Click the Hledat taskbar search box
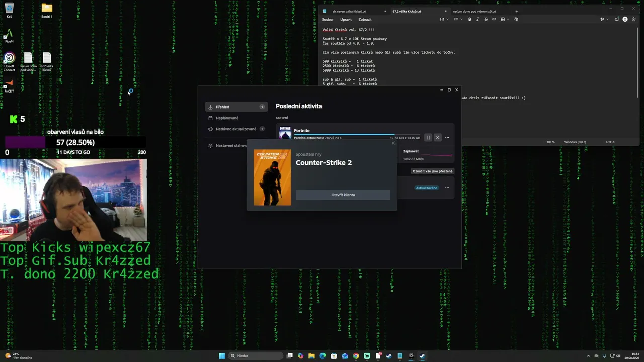Screen dimensions: 644x362 pyautogui.click(x=256, y=356)
